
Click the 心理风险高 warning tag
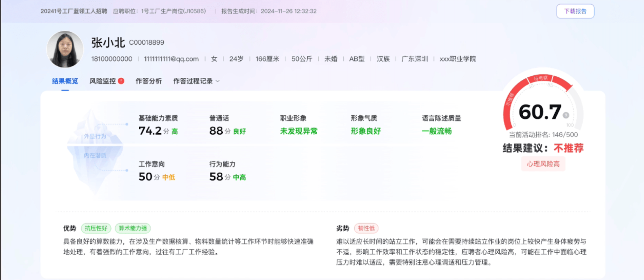[x=543, y=164]
